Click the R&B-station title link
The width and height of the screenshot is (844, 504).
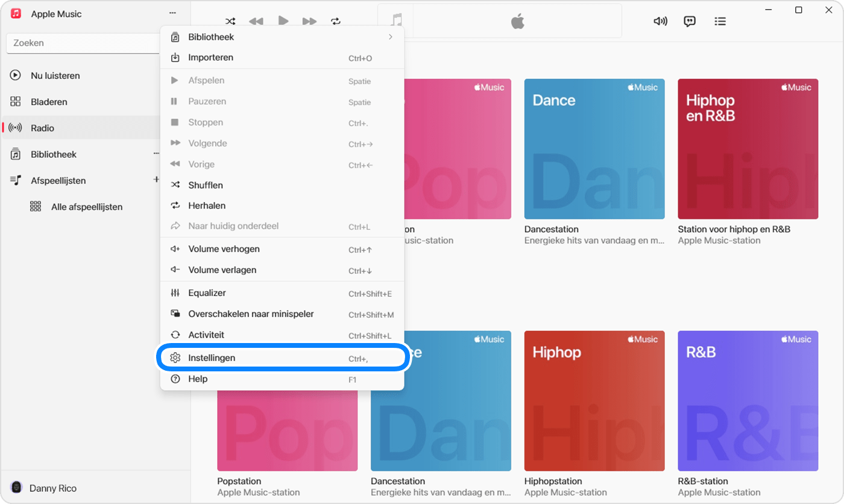pos(703,481)
